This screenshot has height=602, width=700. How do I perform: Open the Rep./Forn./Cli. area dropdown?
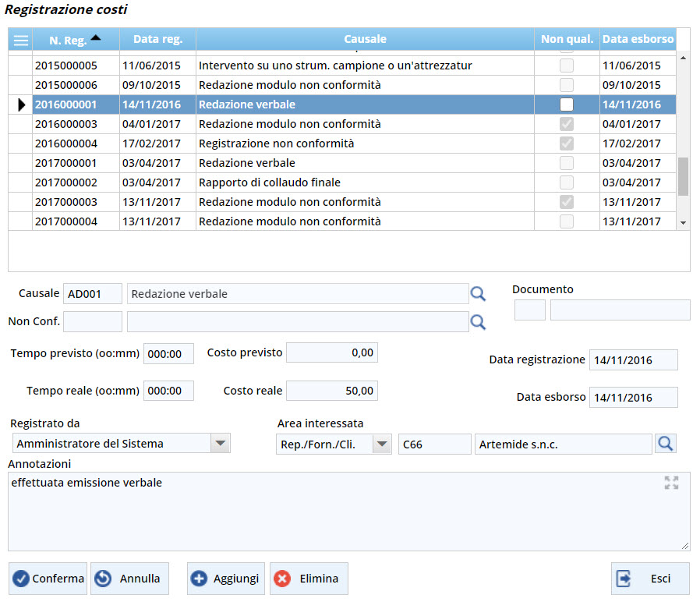pos(382,444)
